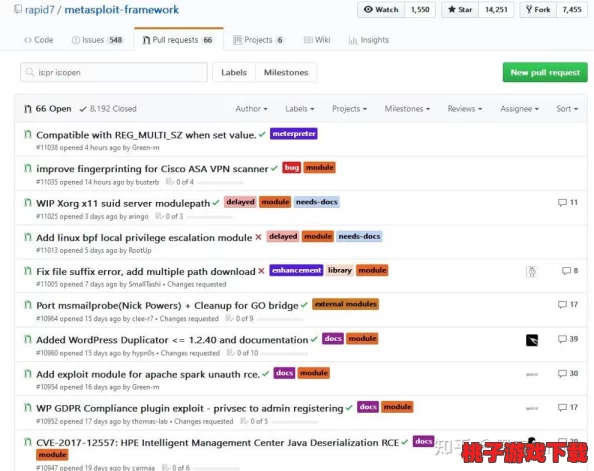Open the rapid7 owner link
Screen dimensions: 594x471
(x=39, y=9)
